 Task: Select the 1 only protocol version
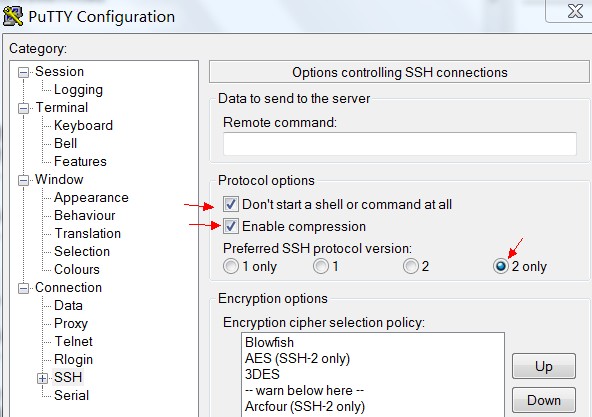pyautogui.click(x=231, y=266)
